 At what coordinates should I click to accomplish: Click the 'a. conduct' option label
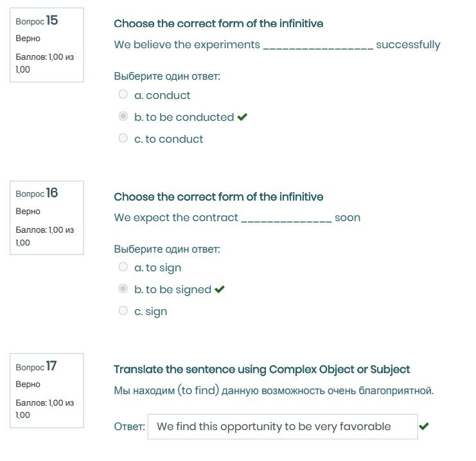pyautogui.click(x=163, y=95)
